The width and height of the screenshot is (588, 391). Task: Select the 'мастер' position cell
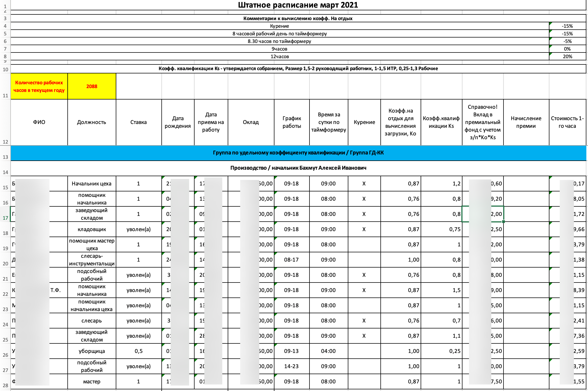click(92, 382)
